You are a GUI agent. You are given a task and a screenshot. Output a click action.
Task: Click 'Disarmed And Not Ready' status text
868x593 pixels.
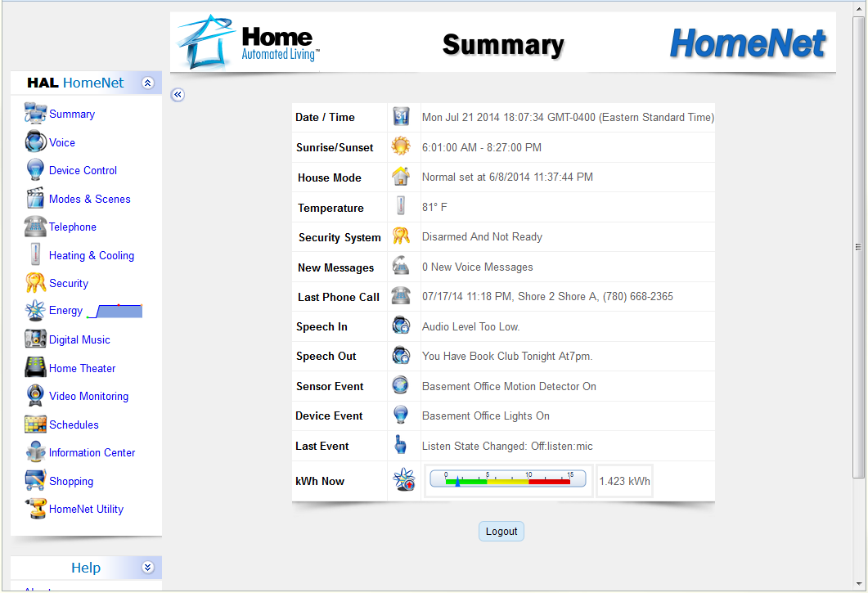coord(482,237)
